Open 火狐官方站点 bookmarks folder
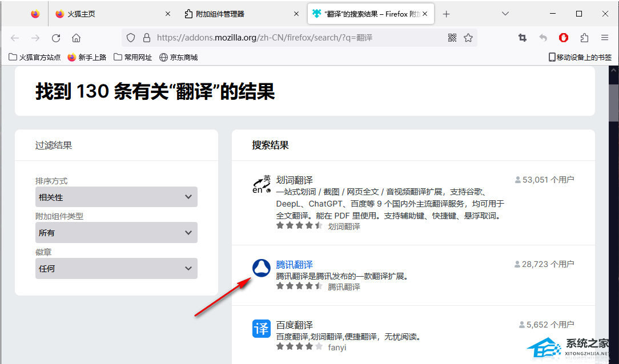The height and width of the screenshot is (364, 619). [35, 58]
